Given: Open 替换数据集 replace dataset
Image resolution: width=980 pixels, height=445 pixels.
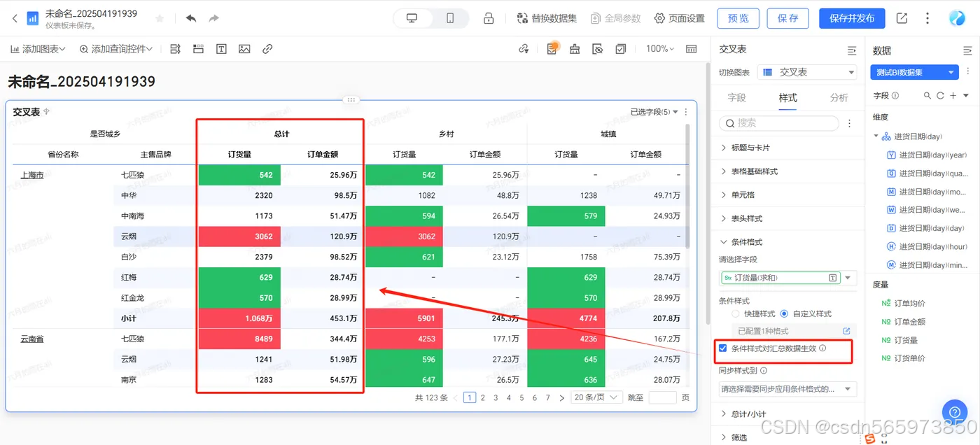Looking at the screenshot, I should pos(547,18).
